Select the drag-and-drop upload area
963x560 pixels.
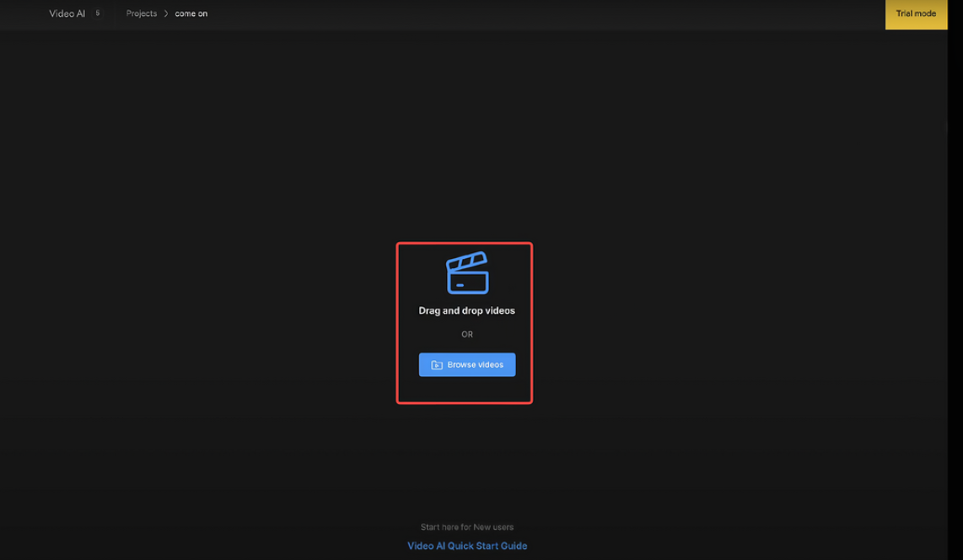coord(464,323)
